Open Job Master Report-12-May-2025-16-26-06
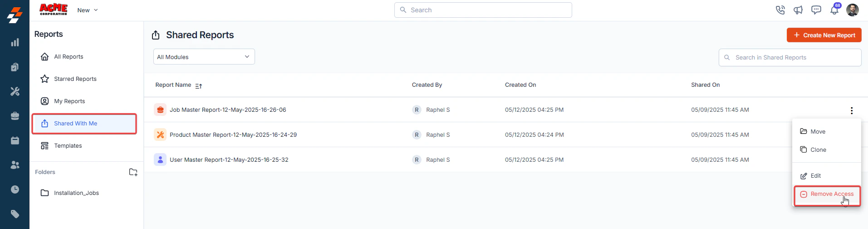This screenshot has height=229, width=868. click(x=228, y=110)
